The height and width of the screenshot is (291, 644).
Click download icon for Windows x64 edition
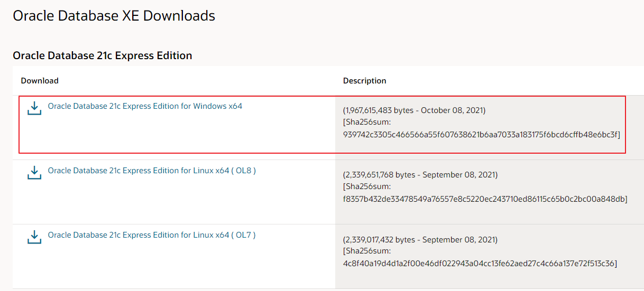coord(34,108)
